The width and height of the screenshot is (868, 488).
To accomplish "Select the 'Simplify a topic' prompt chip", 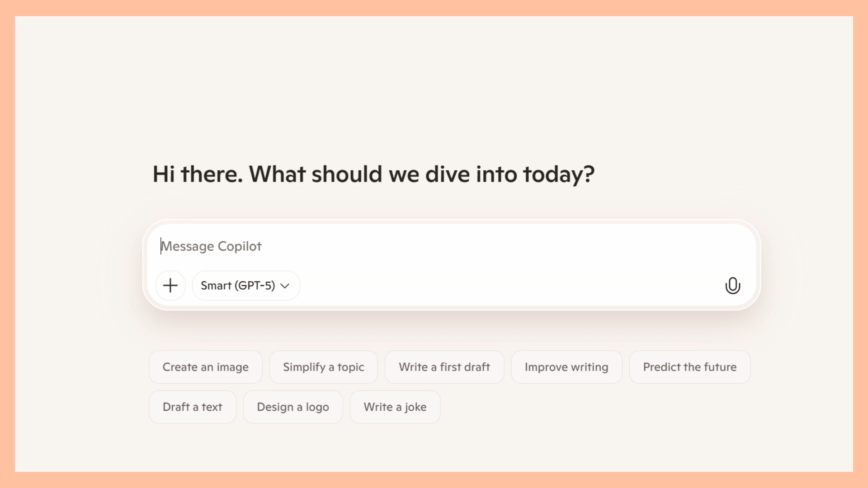I will [323, 367].
